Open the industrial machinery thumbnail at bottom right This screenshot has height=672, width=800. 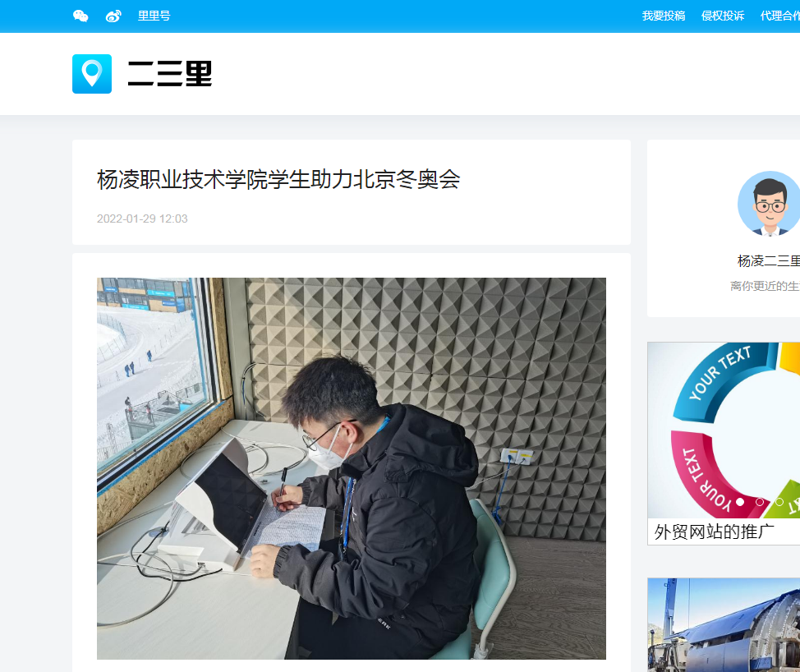[723, 626]
